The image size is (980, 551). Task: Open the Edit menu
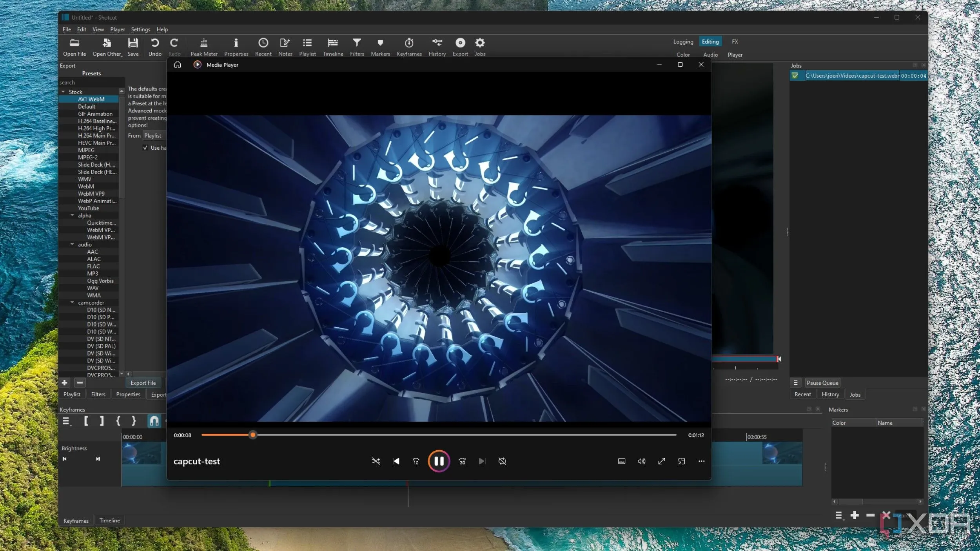(82, 29)
